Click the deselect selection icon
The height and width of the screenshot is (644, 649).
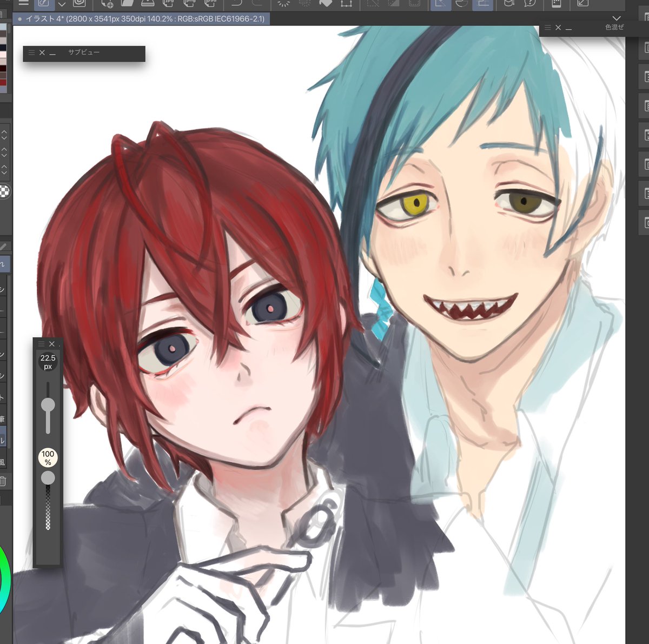click(373, 3)
